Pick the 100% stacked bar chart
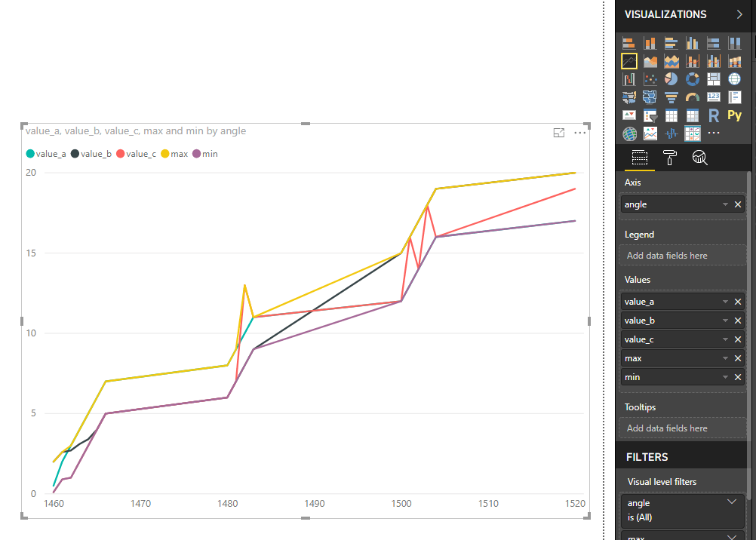This screenshot has height=540, width=756. coord(714,44)
